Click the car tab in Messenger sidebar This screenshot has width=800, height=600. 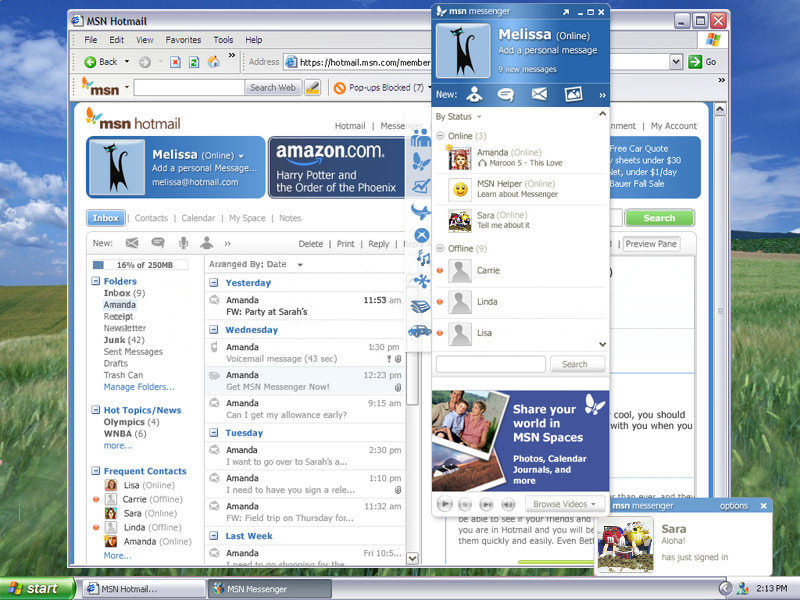click(x=421, y=331)
